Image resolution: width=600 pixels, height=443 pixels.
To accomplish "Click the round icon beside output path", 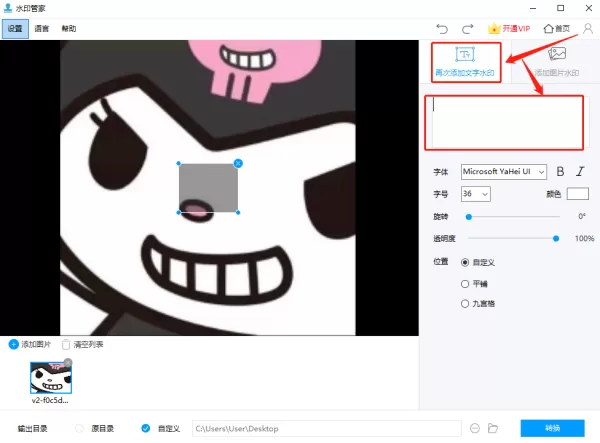I will pos(474,428).
